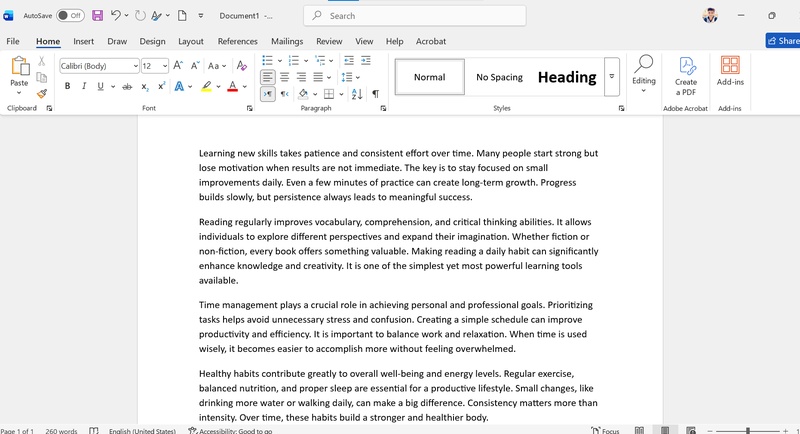Open the borders dropdown arrow
Screen dimensions: 800x434
pyautogui.click(x=341, y=94)
